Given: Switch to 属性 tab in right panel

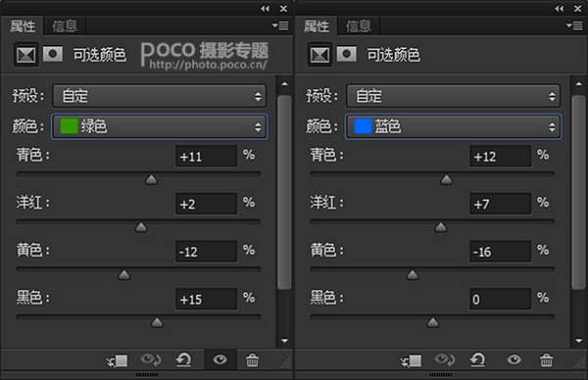Looking at the screenshot, I should click(x=317, y=26).
